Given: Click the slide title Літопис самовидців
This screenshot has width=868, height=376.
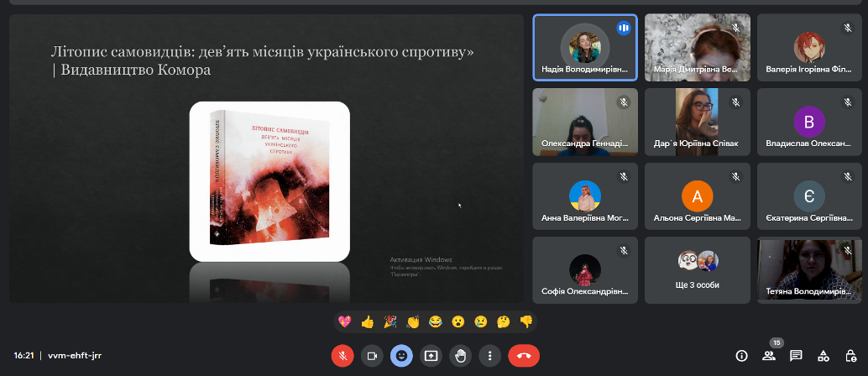Looking at the screenshot, I should (263, 61).
